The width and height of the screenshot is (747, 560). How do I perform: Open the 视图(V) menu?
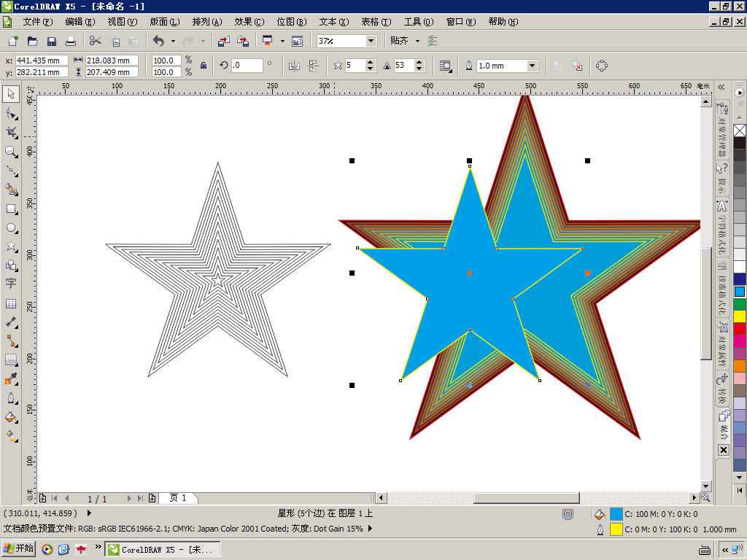(123, 22)
